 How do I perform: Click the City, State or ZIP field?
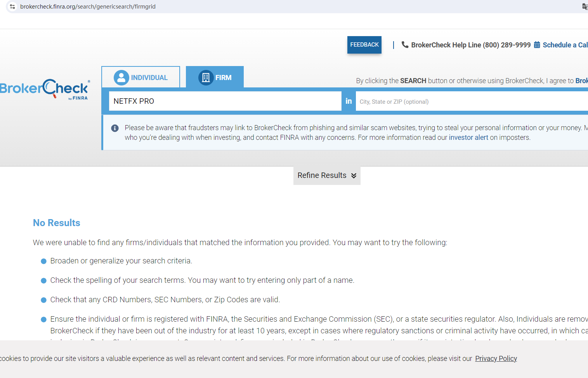(x=472, y=101)
